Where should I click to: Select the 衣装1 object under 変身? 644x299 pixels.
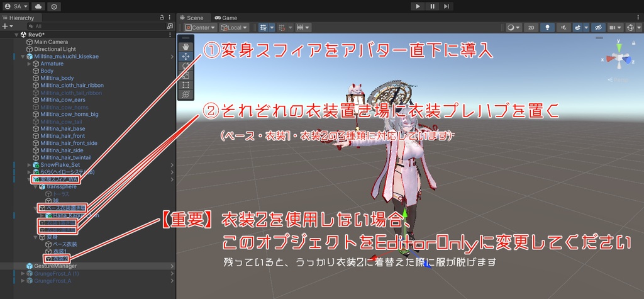(60, 251)
